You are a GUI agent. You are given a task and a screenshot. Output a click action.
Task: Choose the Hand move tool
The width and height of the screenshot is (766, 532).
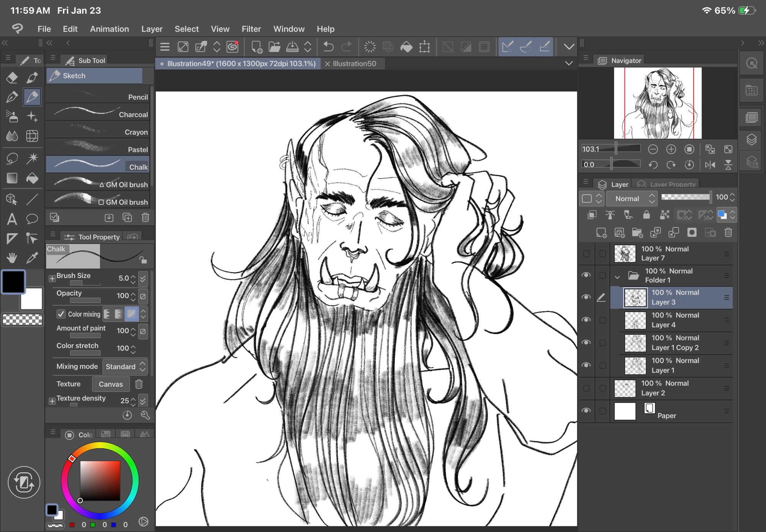point(12,258)
